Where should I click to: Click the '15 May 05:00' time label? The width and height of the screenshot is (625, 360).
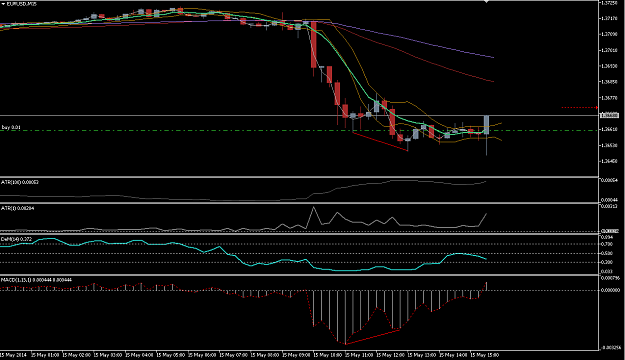point(170,355)
